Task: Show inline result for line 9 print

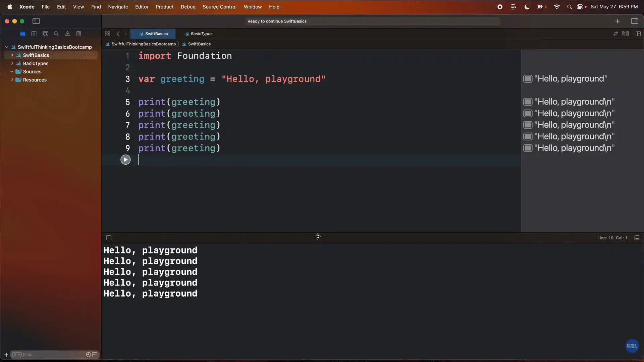Action: point(528,148)
